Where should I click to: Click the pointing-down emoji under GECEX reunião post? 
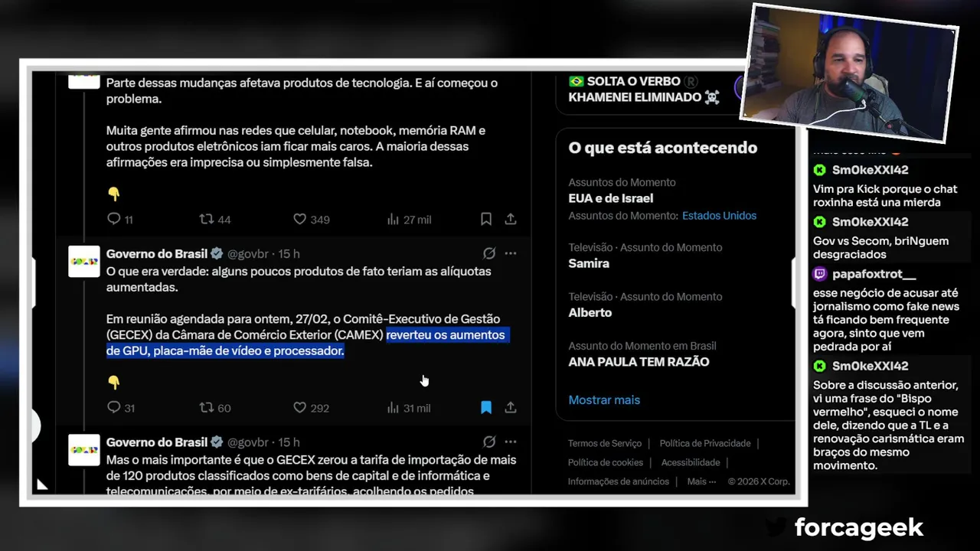click(113, 382)
